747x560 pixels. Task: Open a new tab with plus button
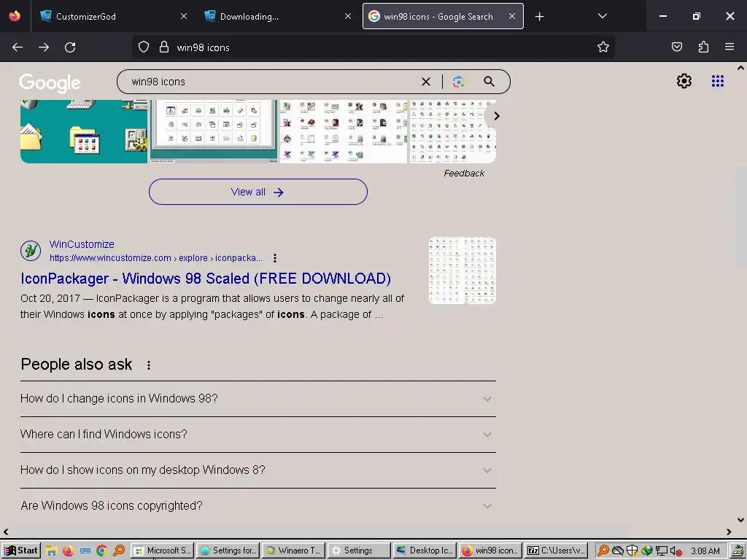pyautogui.click(x=539, y=17)
